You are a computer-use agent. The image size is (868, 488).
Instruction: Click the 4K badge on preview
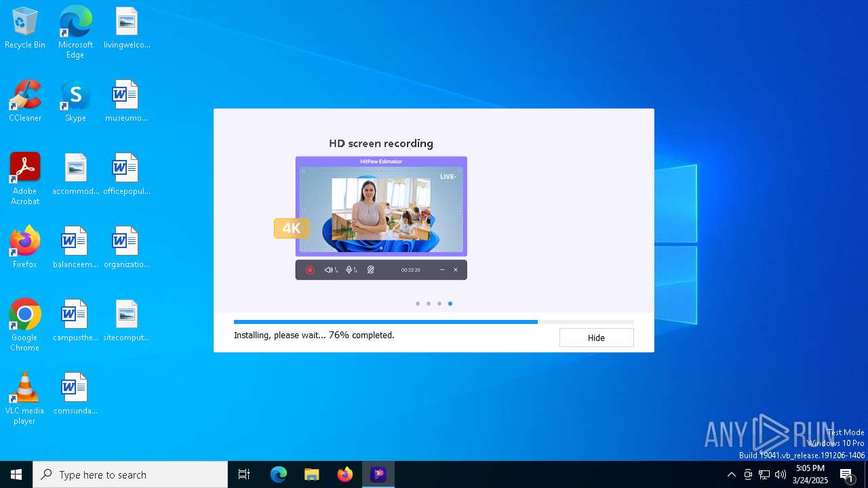tap(292, 228)
